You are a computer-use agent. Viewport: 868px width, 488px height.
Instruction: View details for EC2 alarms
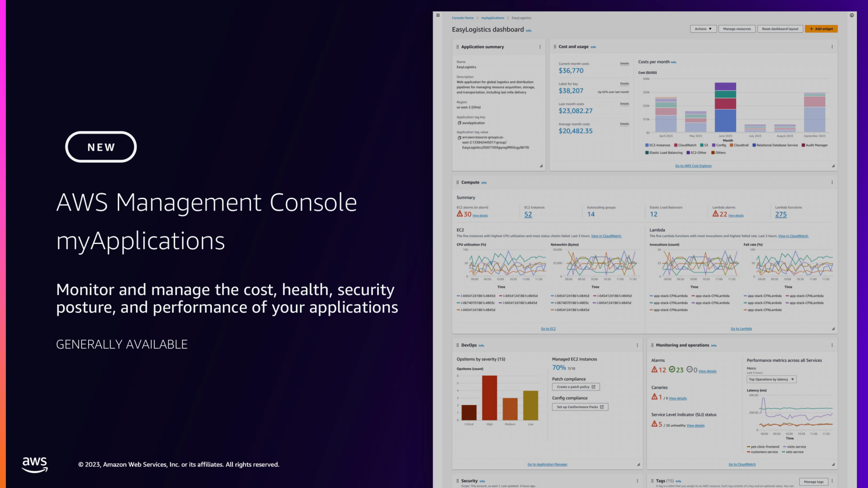pyautogui.click(x=480, y=216)
